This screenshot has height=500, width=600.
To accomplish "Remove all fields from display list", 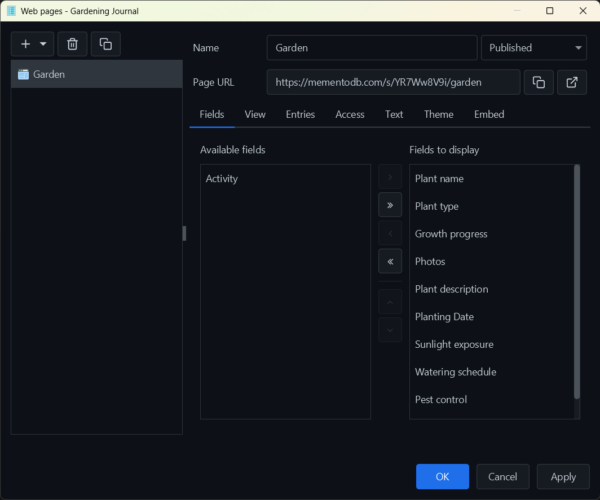I will [389, 261].
